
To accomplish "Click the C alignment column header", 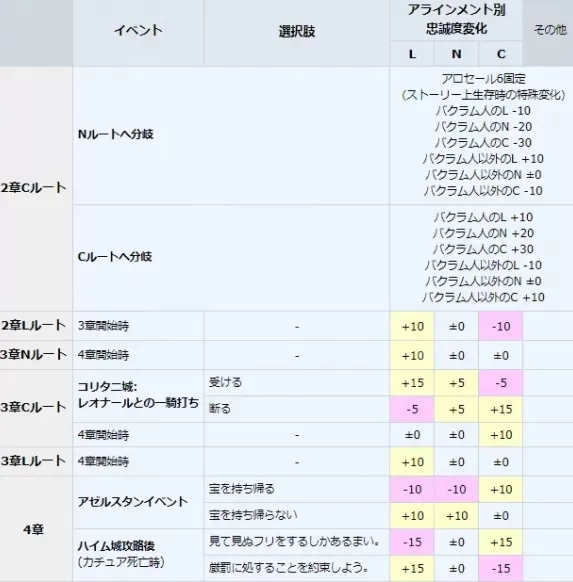I will [x=501, y=54].
